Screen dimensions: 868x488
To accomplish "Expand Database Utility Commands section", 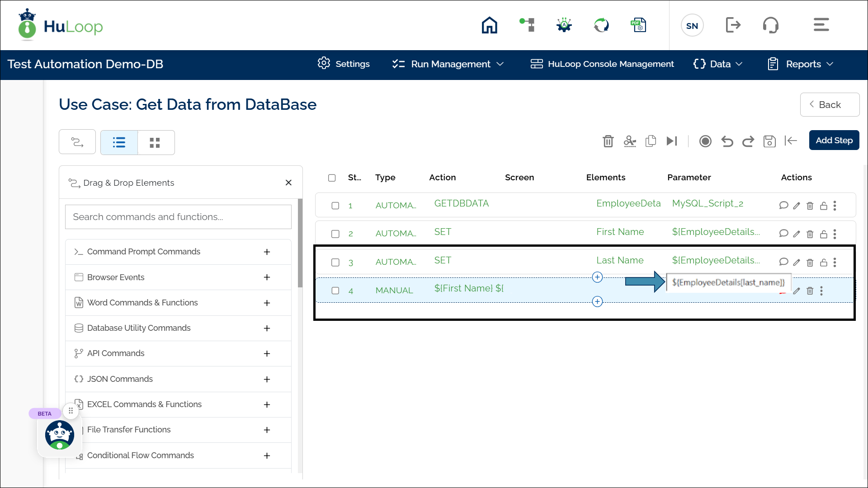I will (267, 328).
